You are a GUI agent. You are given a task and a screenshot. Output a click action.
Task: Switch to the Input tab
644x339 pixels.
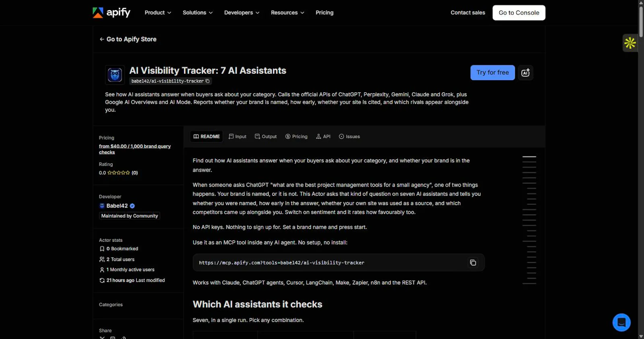(237, 137)
